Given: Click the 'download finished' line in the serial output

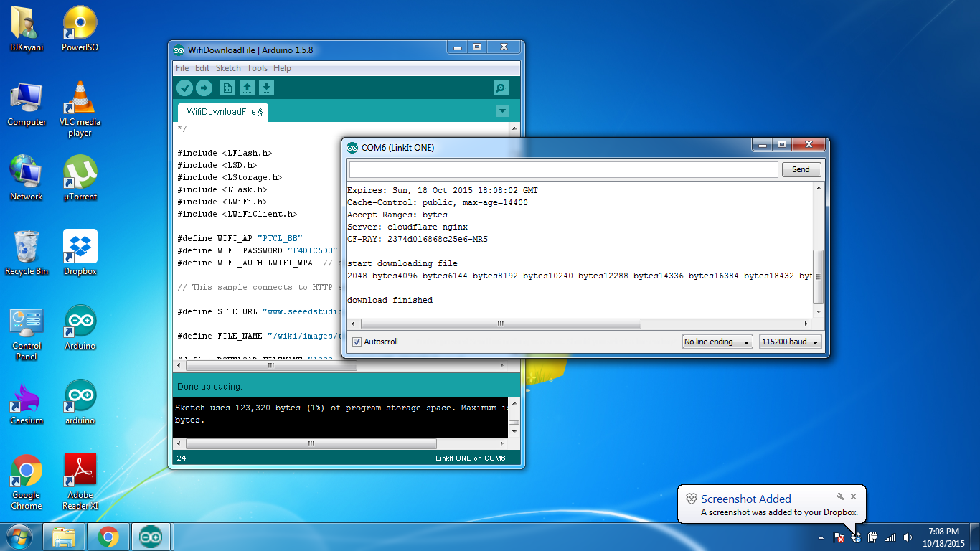Looking at the screenshot, I should tap(390, 300).
